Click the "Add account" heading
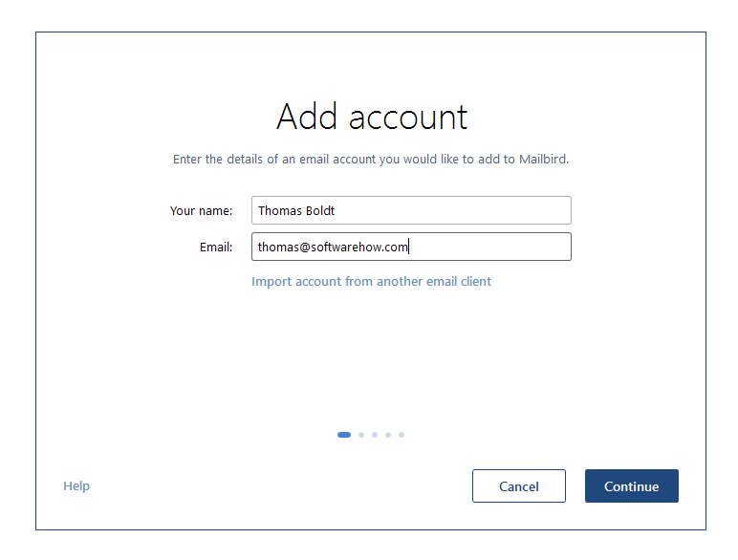This screenshot has height=560, width=738. (372, 117)
